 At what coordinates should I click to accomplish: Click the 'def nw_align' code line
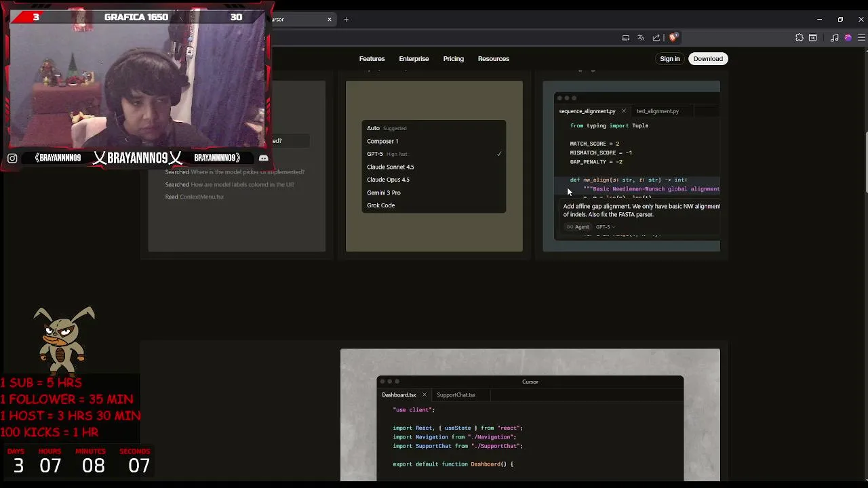(x=629, y=180)
